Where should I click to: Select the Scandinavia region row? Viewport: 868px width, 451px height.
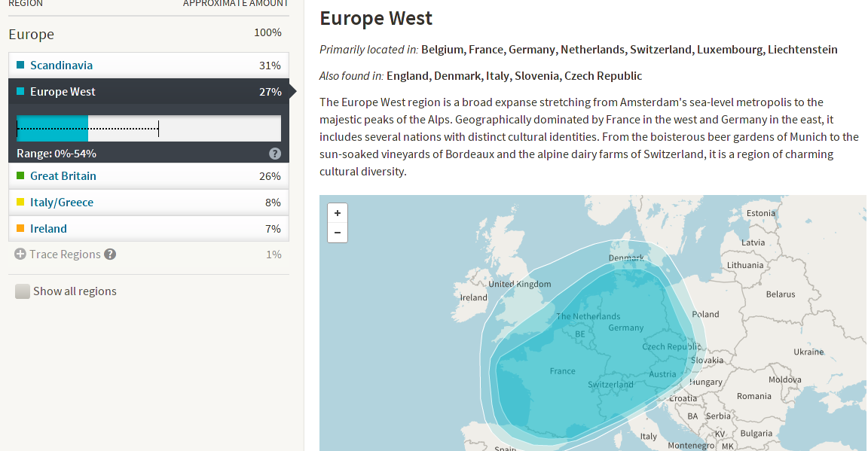[x=148, y=66]
